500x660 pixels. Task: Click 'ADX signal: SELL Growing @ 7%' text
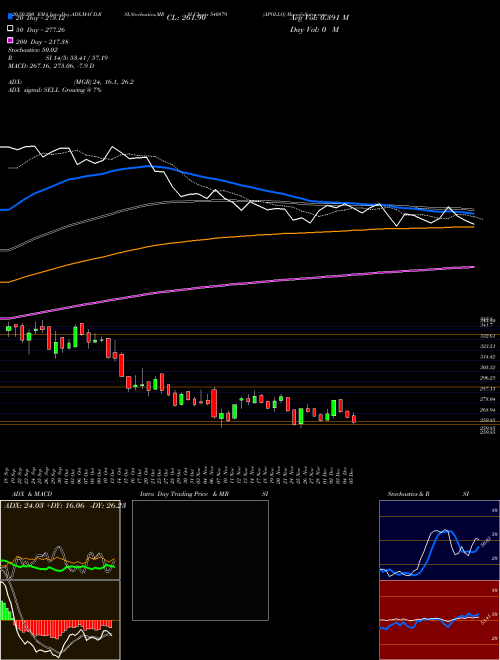point(55,90)
